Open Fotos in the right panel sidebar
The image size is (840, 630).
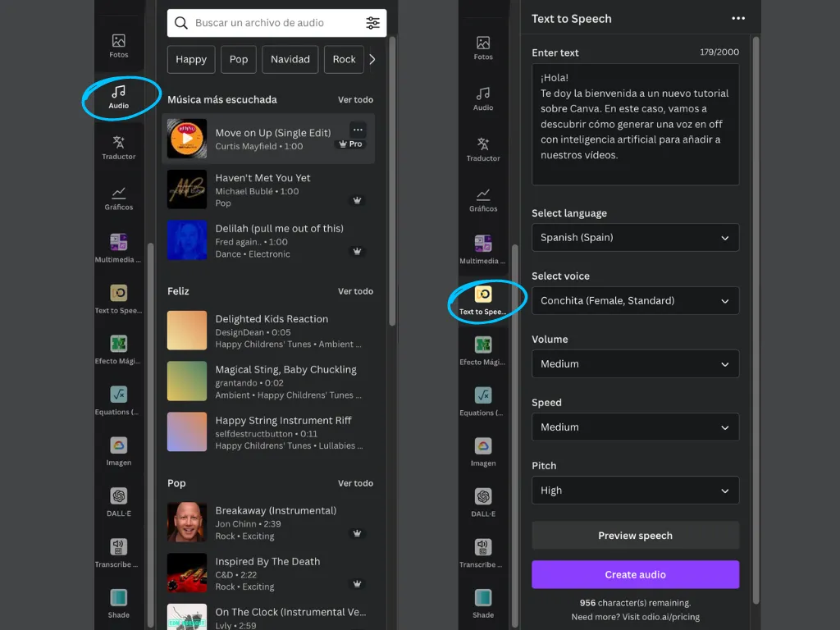click(483, 48)
